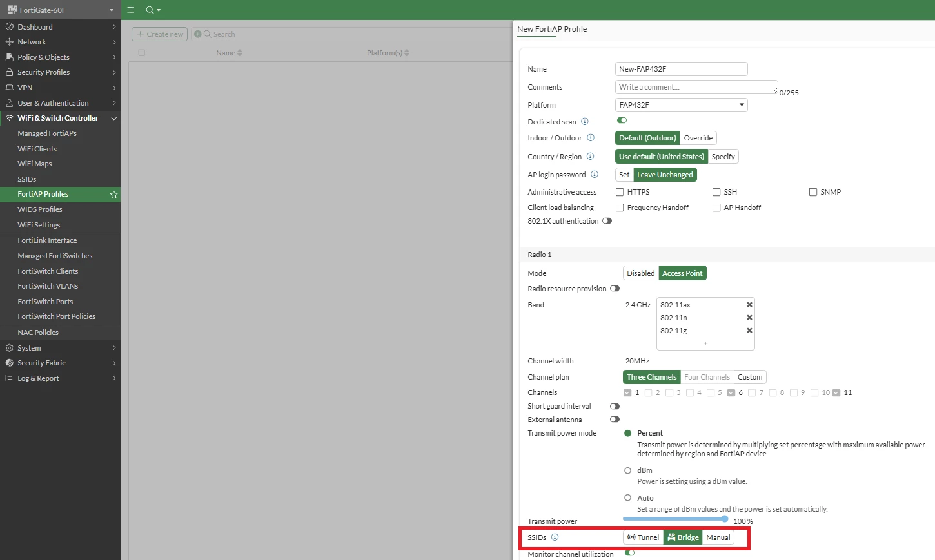Check the Frequency Handoff checkbox
935x560 pixels.
tap(620, 208)
